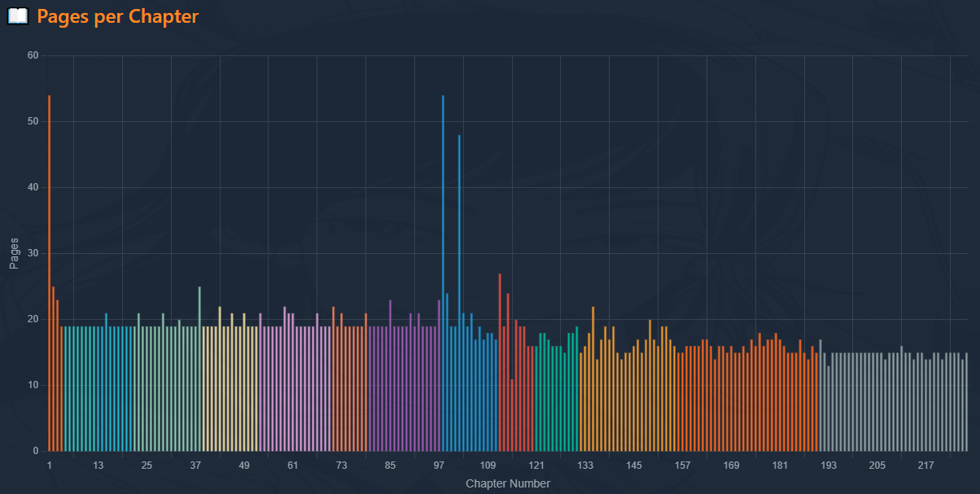Click y-axis tick label 30

[33, 253]
